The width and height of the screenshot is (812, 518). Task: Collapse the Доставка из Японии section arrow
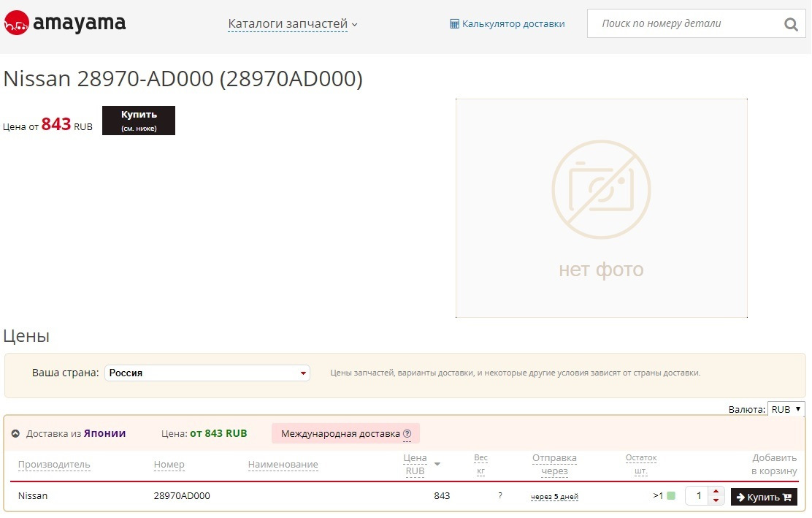15,433
